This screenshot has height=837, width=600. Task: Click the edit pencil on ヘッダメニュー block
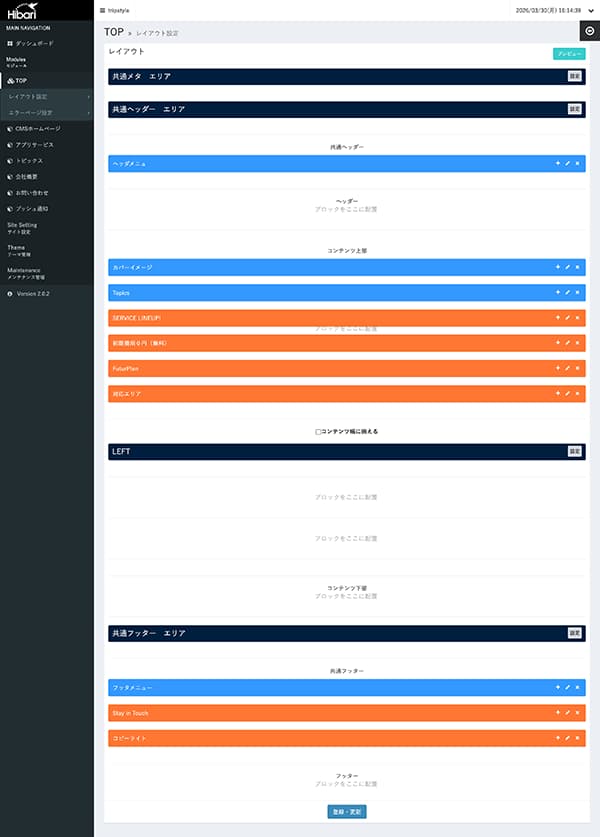point(567,163)
